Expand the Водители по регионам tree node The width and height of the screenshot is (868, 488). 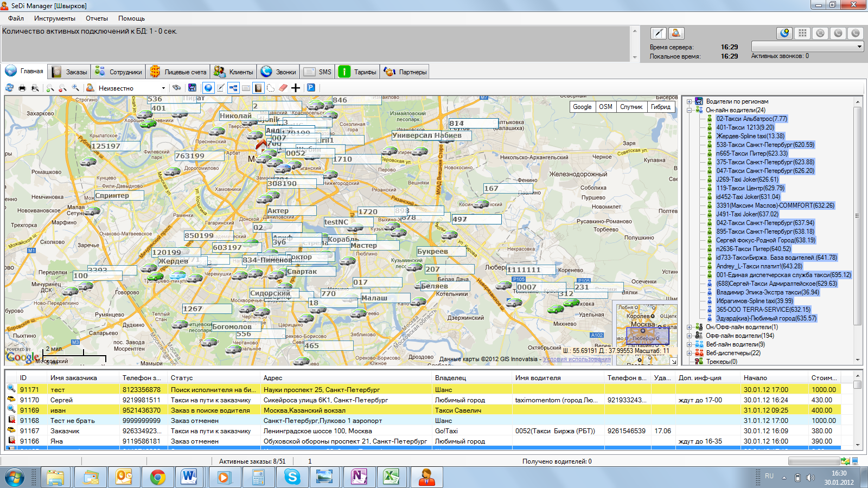coord(689,101)
